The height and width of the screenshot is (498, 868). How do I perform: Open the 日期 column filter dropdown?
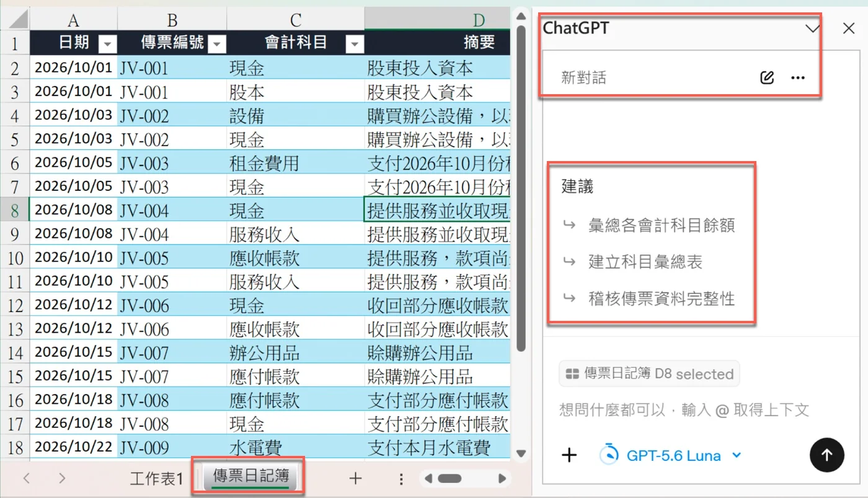click(107, 44)
